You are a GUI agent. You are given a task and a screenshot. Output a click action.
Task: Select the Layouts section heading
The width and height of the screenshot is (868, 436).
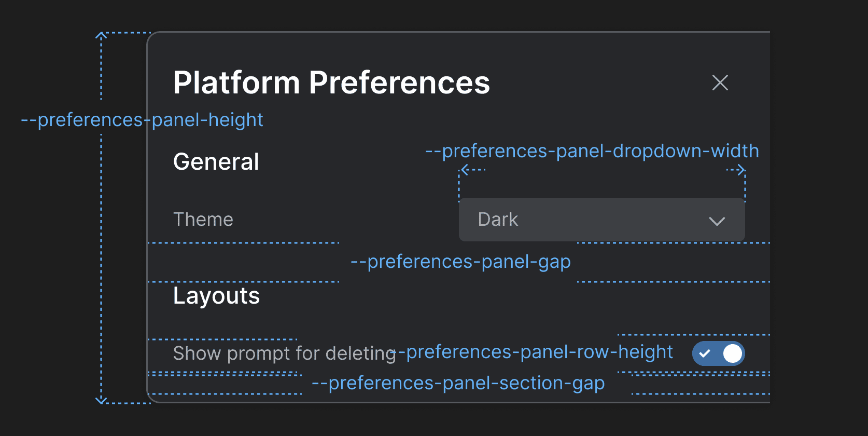coord(216,296)
